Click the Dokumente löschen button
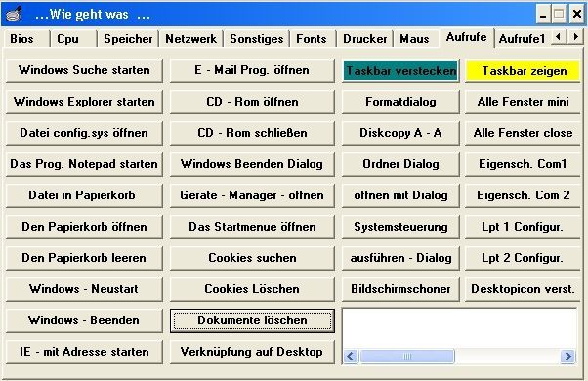Viewport: 588px width, 381px height. [252, 320]
